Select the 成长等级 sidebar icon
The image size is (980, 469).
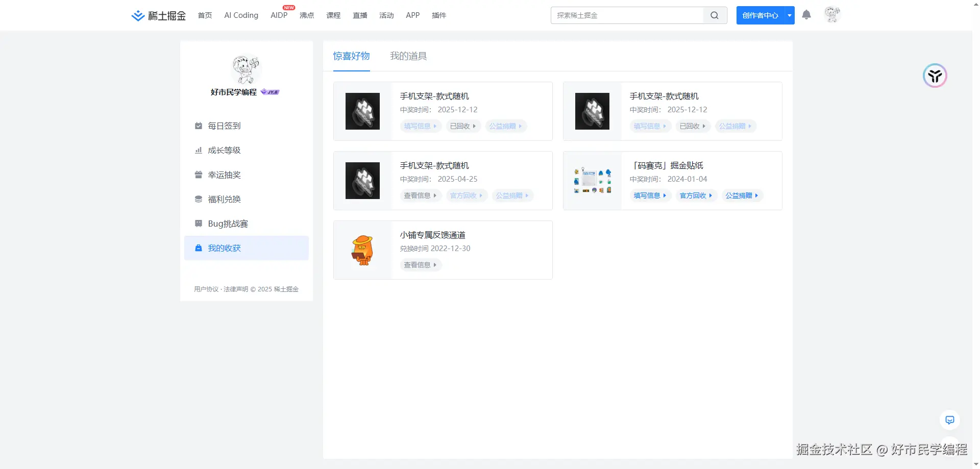[199, 150]
